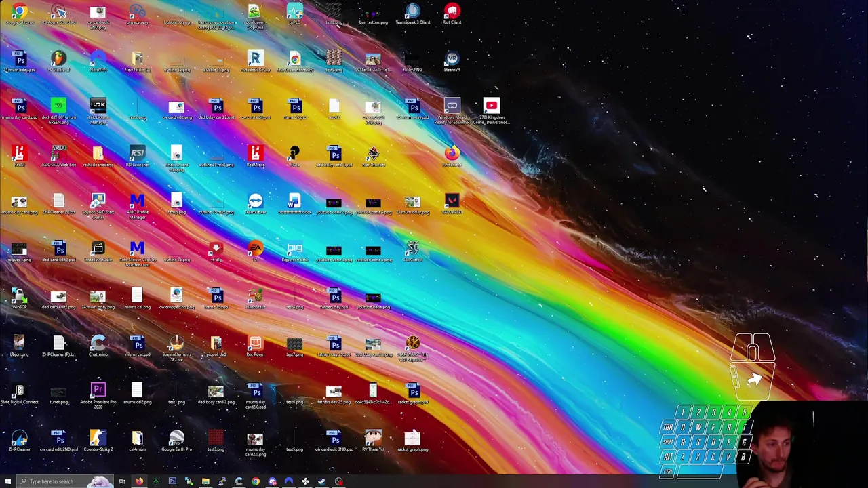Select the RV There Yet icon
This screenshot has width=868, height=488.
coord(373,439)
